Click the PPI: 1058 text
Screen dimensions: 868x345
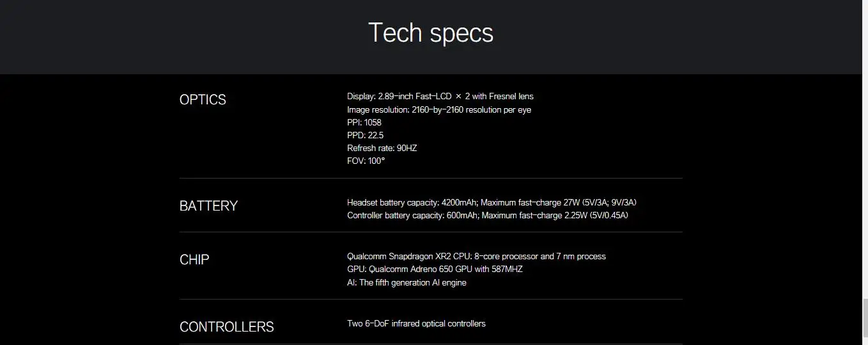click(364, 122)
